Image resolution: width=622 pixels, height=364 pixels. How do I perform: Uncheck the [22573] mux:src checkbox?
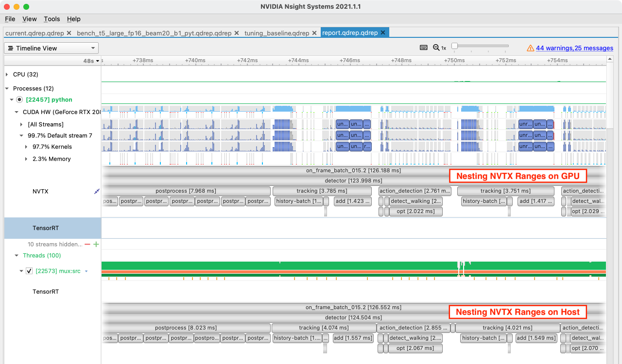pos(29,271)
